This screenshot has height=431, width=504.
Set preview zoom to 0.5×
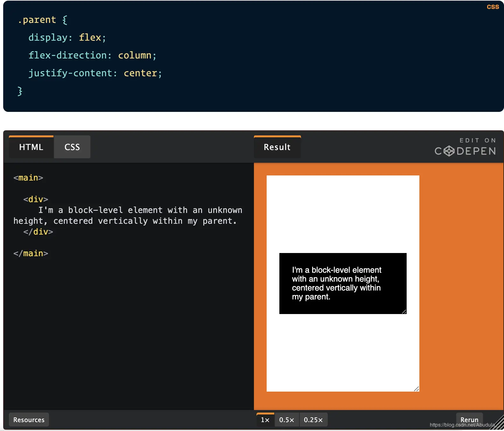[x=287, y=420]
